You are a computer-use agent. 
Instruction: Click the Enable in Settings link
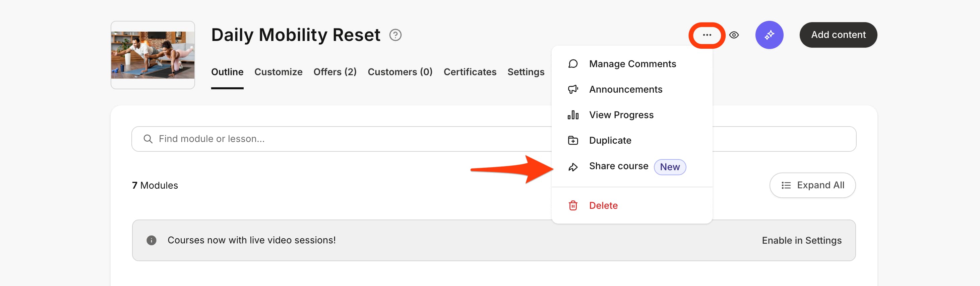[802, 240]
